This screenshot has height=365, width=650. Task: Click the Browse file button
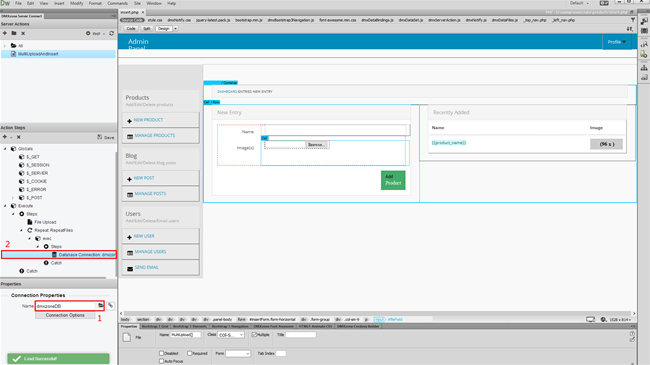[x=317, y=145]
